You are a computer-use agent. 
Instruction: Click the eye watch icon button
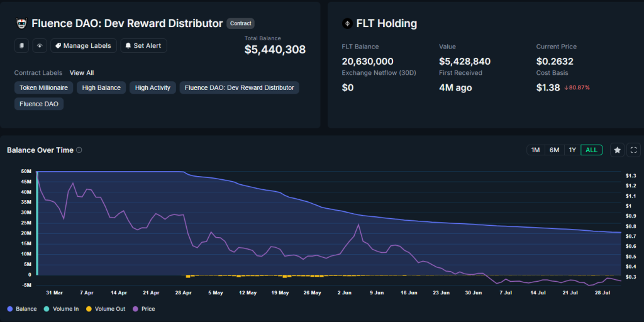click(x=40, y=45)
